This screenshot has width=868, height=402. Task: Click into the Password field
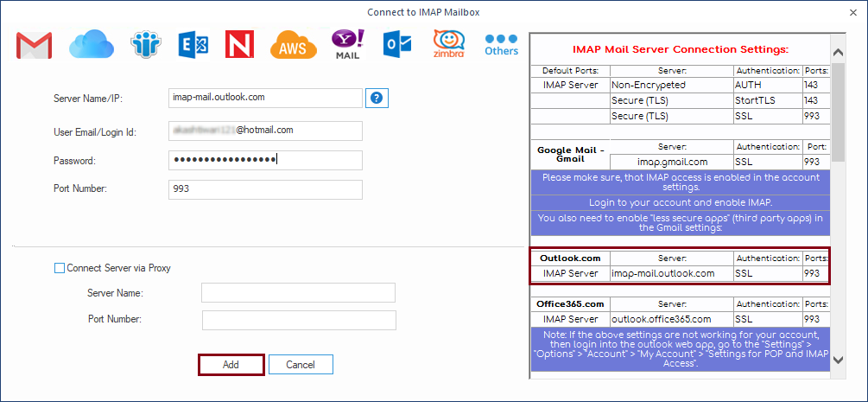pos(266,160)
